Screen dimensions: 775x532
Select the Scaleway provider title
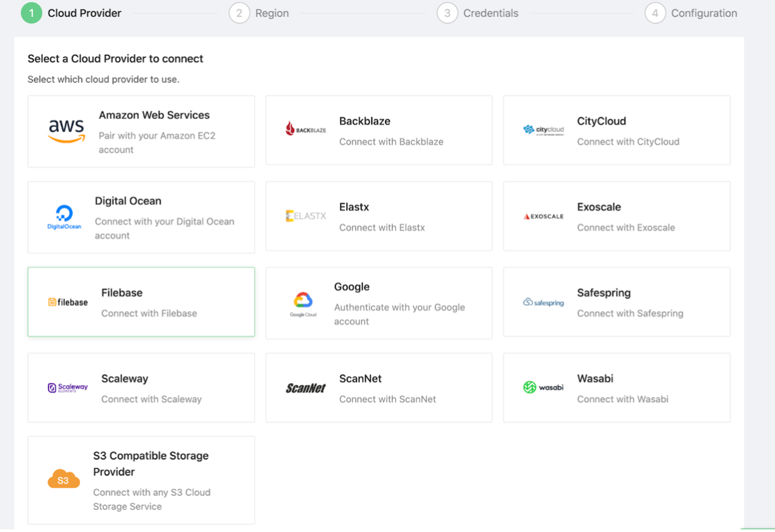click(125, 379)
